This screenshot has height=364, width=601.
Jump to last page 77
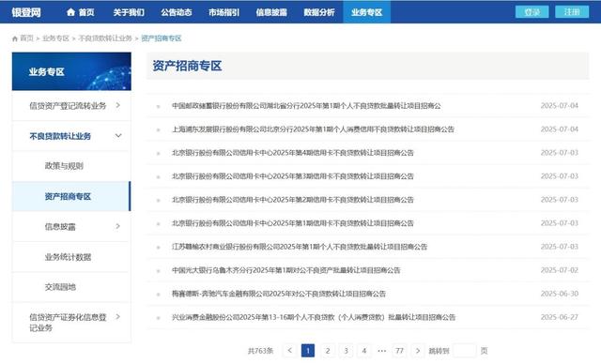399,351
